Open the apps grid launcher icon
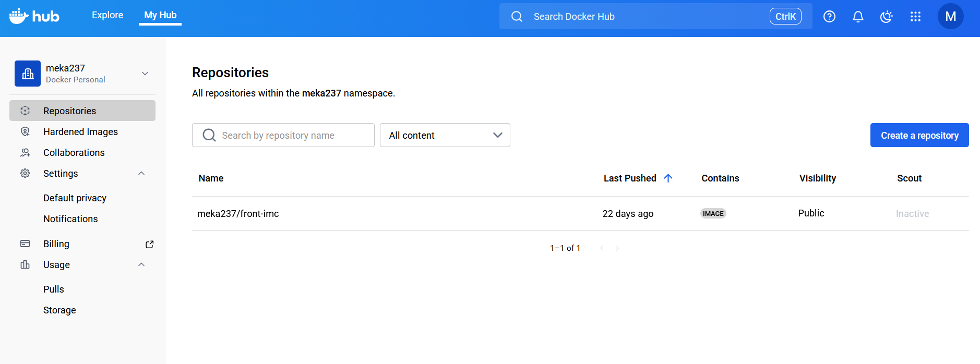 (x=915, y=17)
